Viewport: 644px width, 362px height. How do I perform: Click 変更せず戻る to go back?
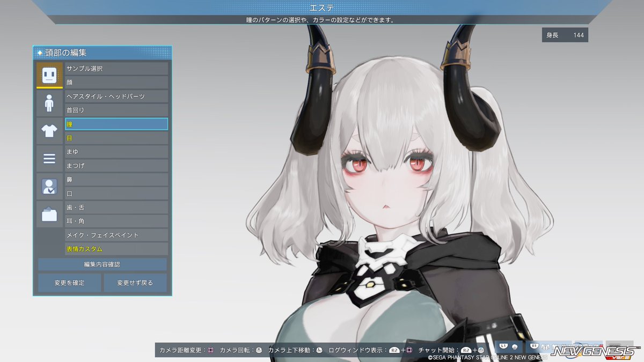[135, 283]
